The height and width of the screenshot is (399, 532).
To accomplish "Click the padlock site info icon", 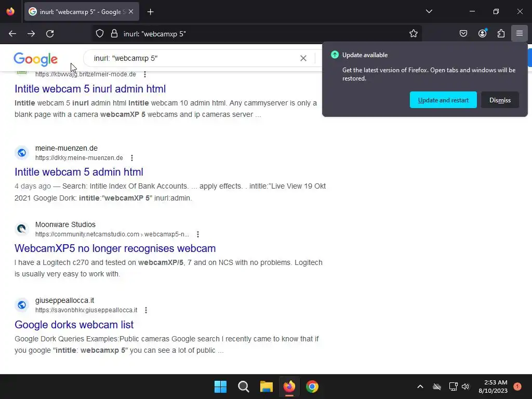I will [114, 34].
